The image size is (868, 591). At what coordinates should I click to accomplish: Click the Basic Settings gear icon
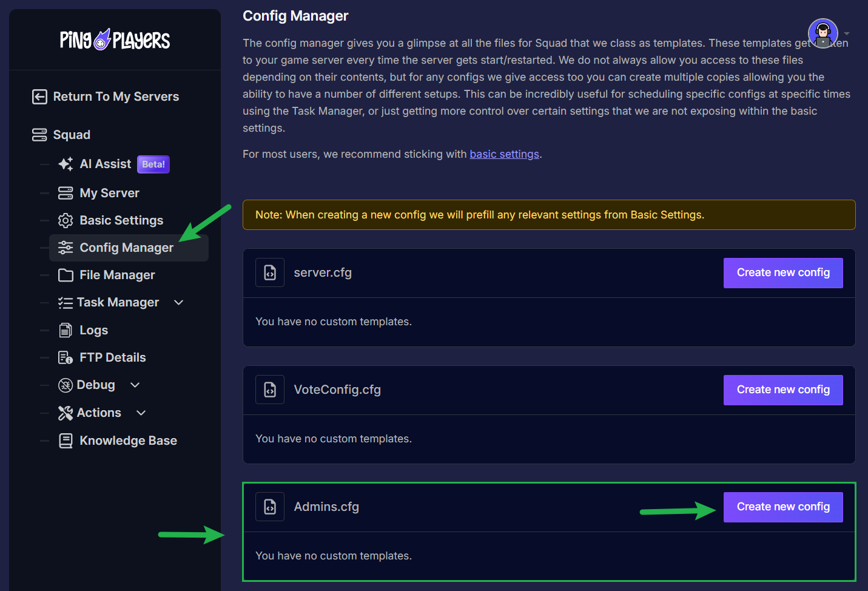click(x=66, y=220)
